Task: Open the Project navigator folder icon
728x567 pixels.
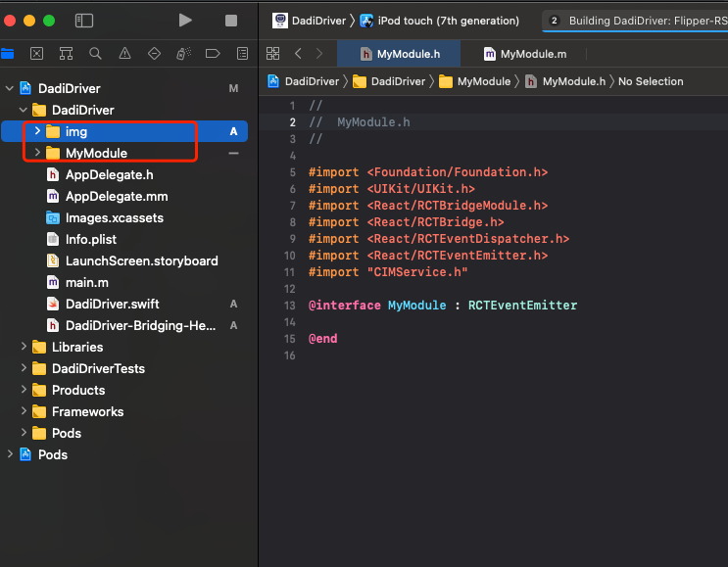Action: 8,54
